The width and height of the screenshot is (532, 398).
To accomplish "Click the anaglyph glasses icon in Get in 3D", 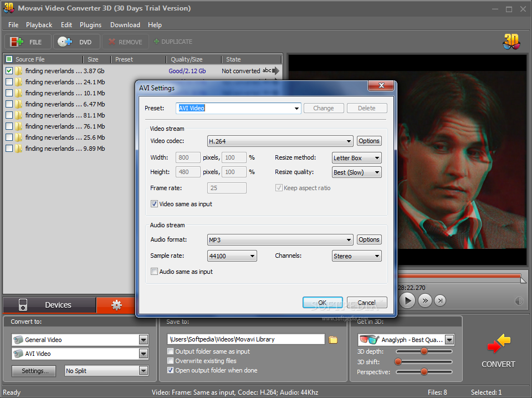I will click(x=369, y=339).
